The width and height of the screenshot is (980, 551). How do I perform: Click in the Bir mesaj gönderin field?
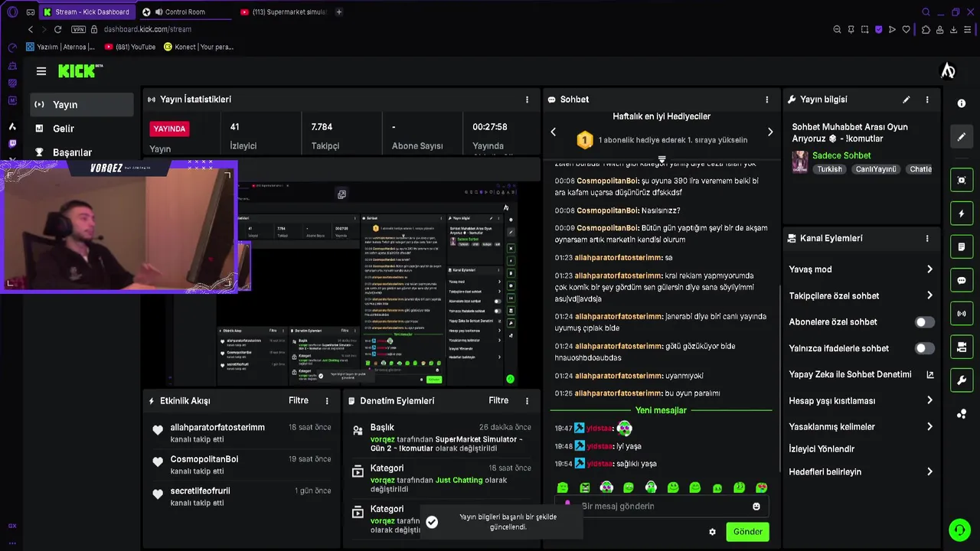click(x=662, y=507)
